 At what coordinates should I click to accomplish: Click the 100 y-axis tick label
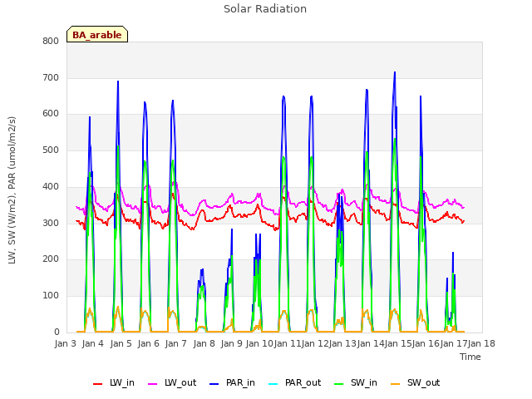[x=51, y=296]
